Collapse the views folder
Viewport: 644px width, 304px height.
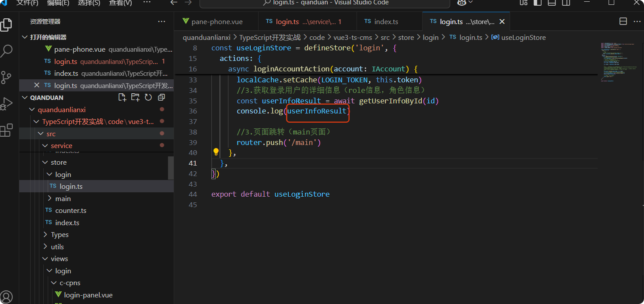pyautogui.click(x=45, y=258)
